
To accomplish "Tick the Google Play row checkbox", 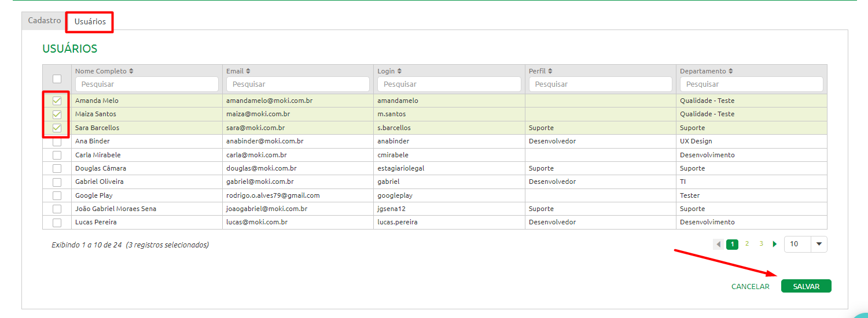I will pos(57,195).
